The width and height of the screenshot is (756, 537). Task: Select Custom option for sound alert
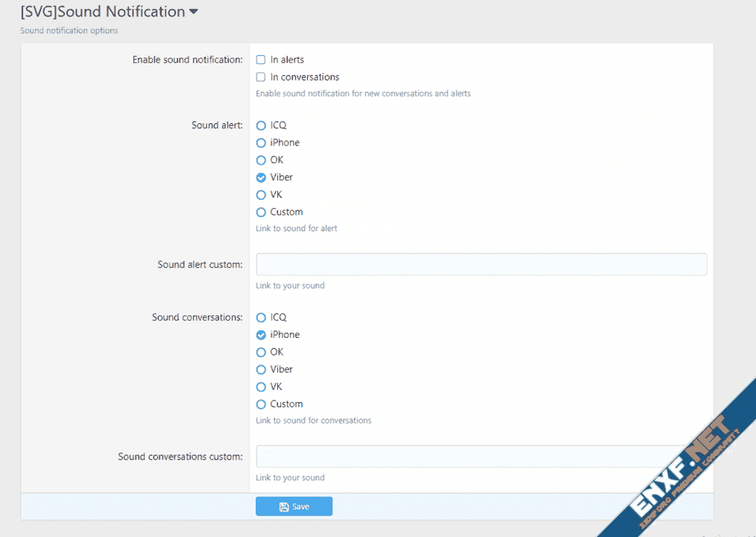pos(261,212)
